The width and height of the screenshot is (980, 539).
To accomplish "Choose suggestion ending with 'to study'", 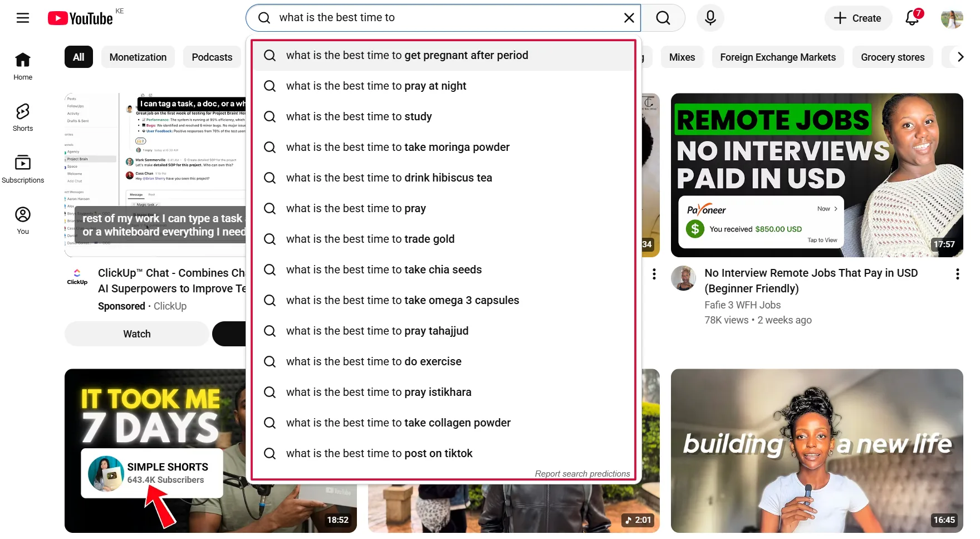I will pyautogui.click(x=443, y=116).
